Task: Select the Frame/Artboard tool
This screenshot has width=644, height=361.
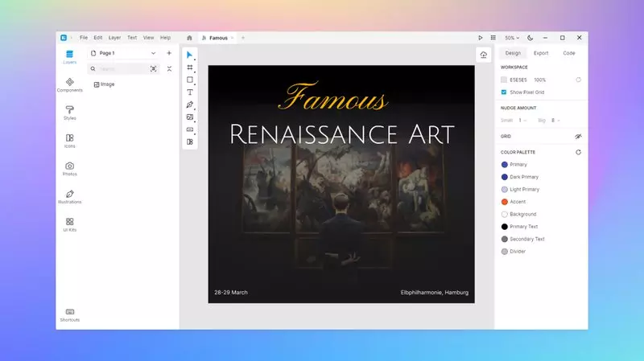Action: pos(190,68)
